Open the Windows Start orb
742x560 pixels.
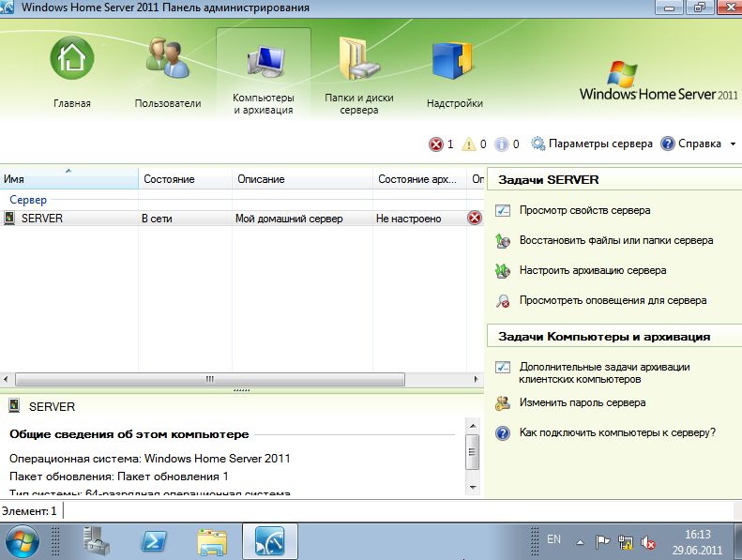pyautogui.click(x=23, y=542)
